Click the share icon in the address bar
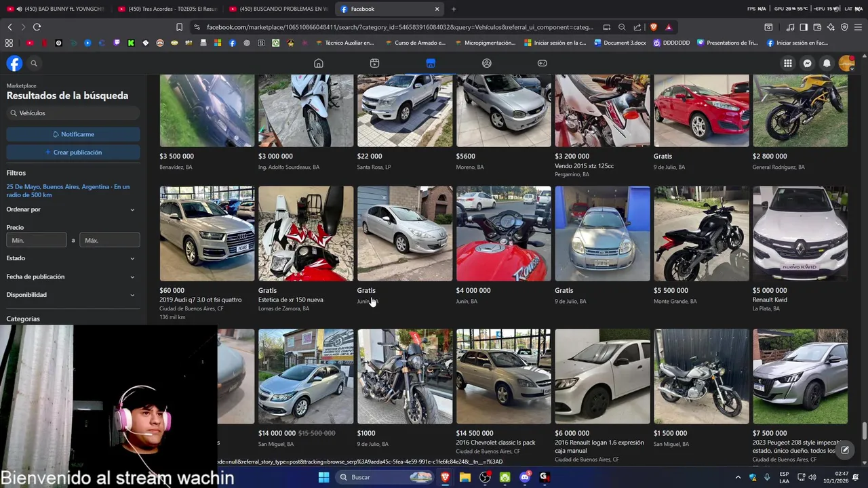 [x=637, y=27]
